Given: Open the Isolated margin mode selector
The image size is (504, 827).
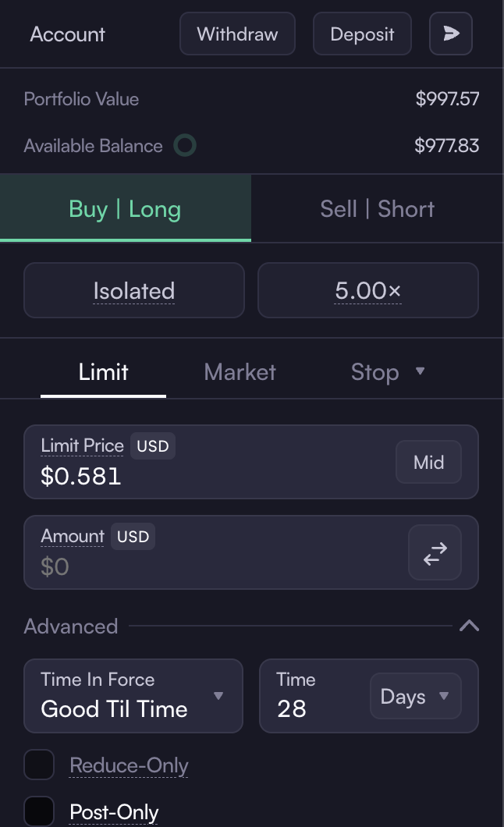Looking at the screenshot, I should 134,290.
